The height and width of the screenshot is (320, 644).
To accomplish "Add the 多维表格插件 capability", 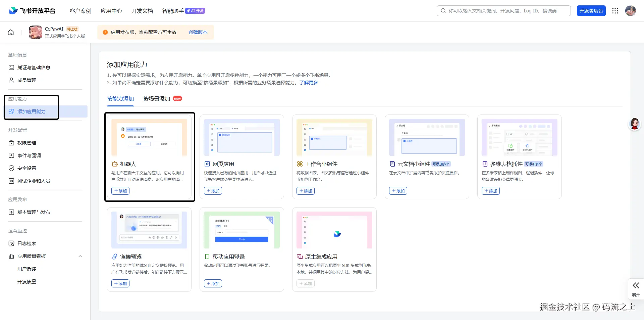I will [x=491, y=191].
